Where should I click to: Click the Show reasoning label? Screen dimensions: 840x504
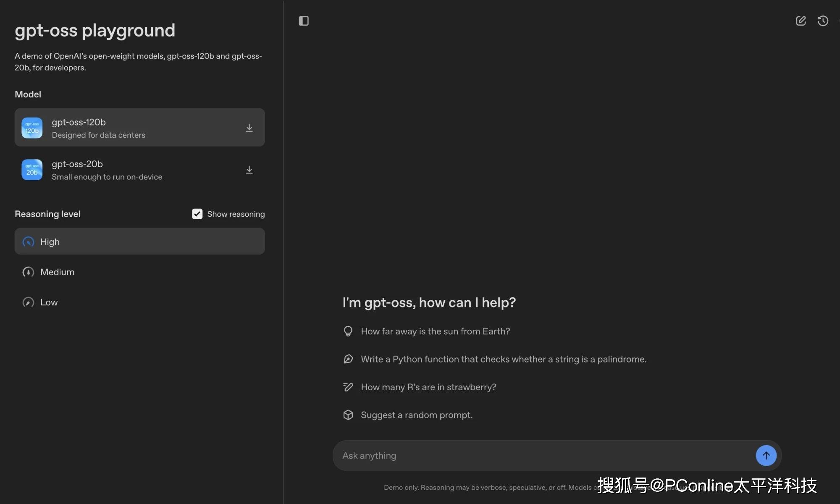point(236,214)
